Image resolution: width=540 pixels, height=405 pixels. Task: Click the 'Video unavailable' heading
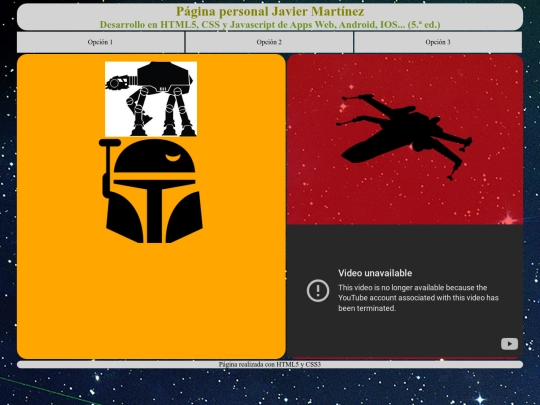tap(375, 273)
